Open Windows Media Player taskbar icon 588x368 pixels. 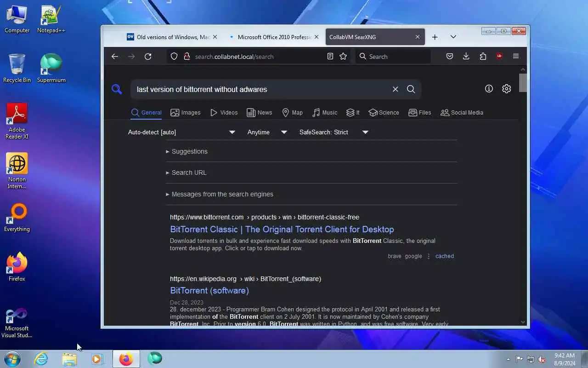click(97, 358)
